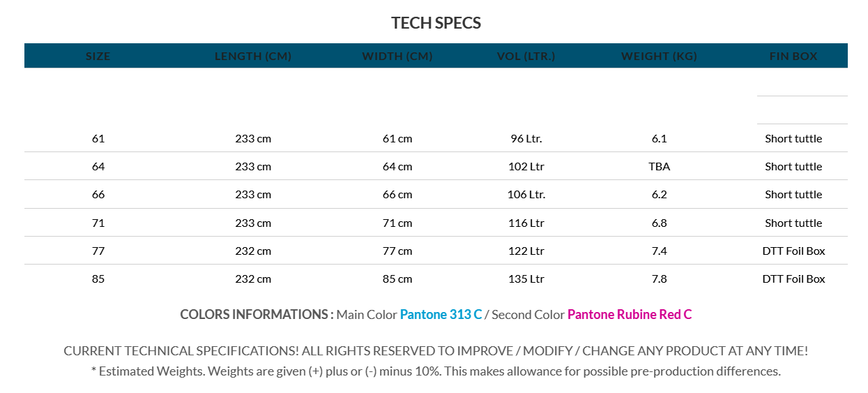
Task: Click the FIN BOX column header
Action: 793,56
